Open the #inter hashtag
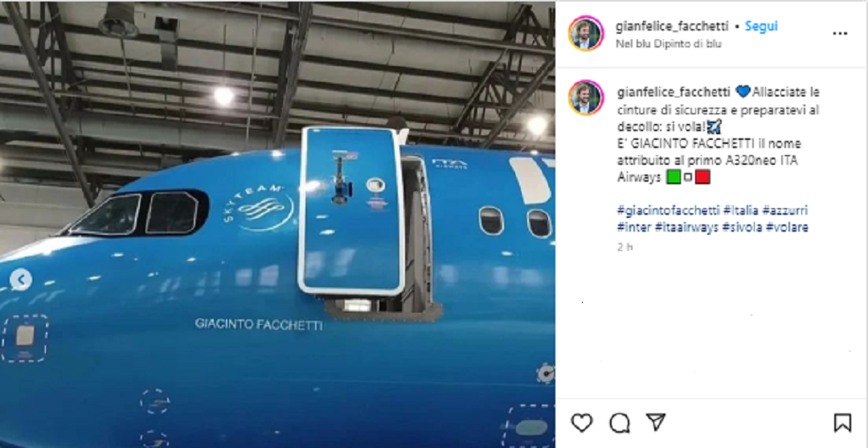 [x=634, y=227]
